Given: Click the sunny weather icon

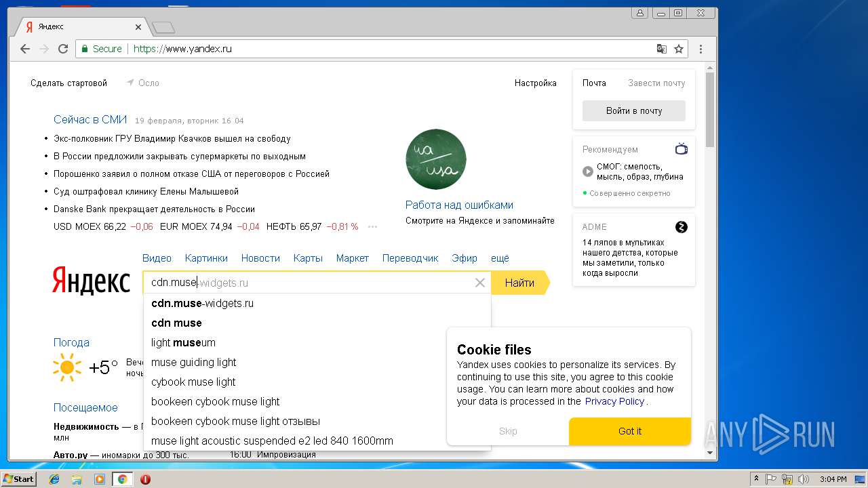Looking at the screenshot, I should [67, 367].
